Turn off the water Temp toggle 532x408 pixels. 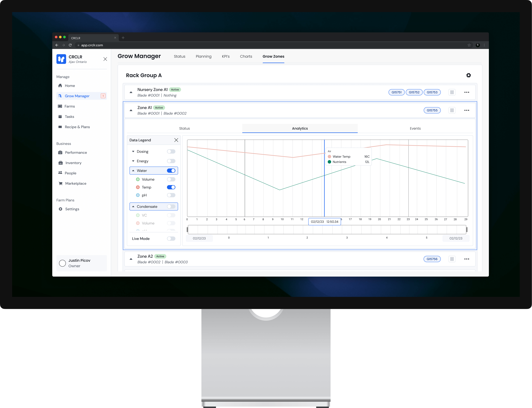click(x=171, y=187)
